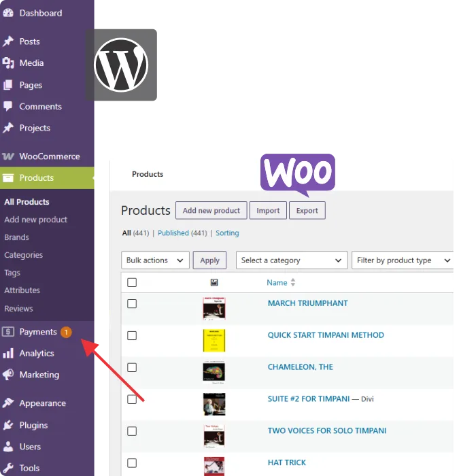
Task: Click the TWO VOICES product thumbnail
Action: tap(214, 436)
